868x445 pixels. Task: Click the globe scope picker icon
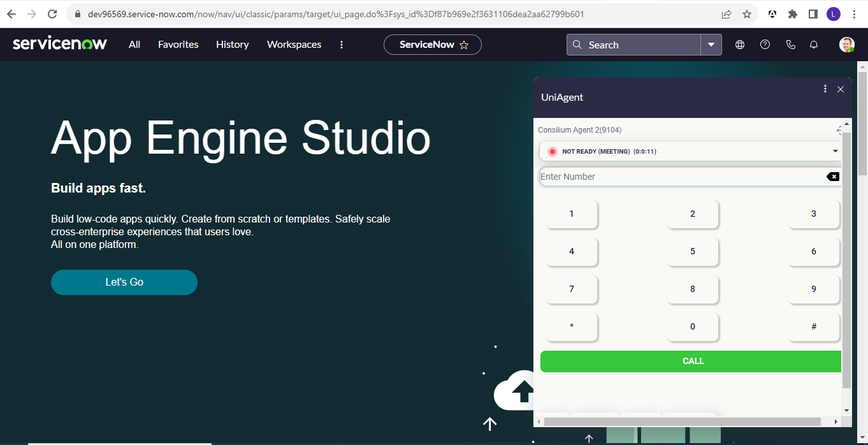740,45
